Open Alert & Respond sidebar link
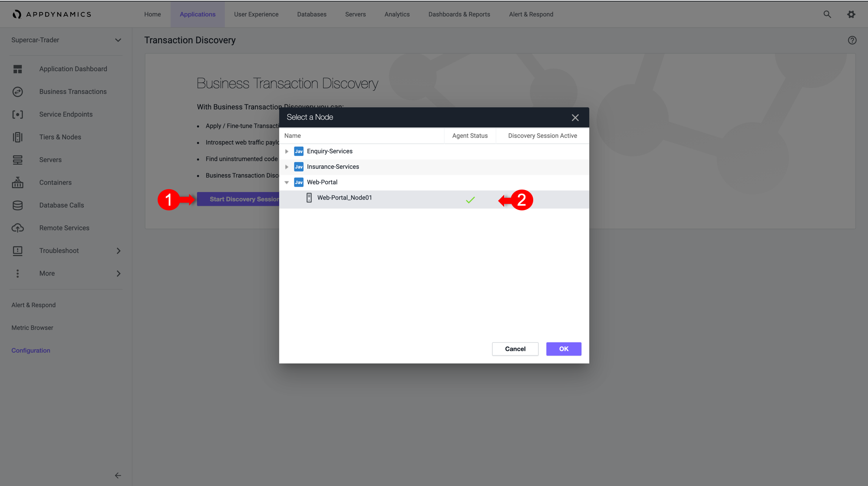This screenshot has height=486, width=868. pyautogui.click(x=33, y=305)
